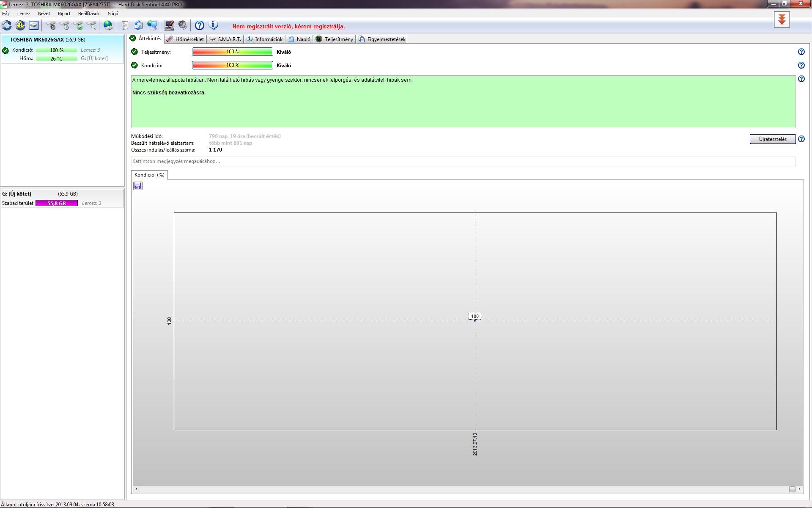
Task: Click the red registration link text
Action: pyautogui.click(x=288, y=26)
